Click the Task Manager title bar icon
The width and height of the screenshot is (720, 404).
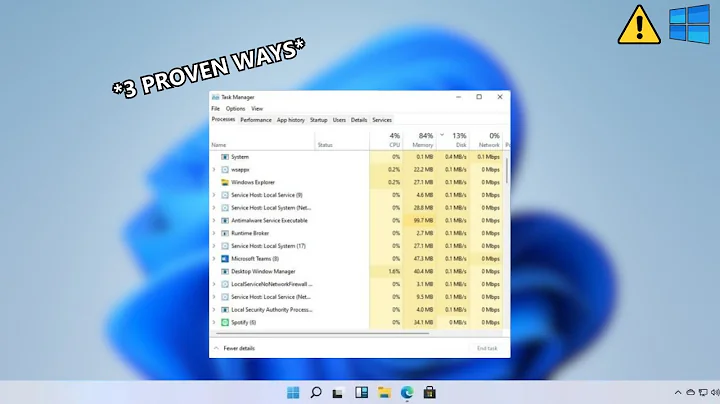(x=215, y=97)
